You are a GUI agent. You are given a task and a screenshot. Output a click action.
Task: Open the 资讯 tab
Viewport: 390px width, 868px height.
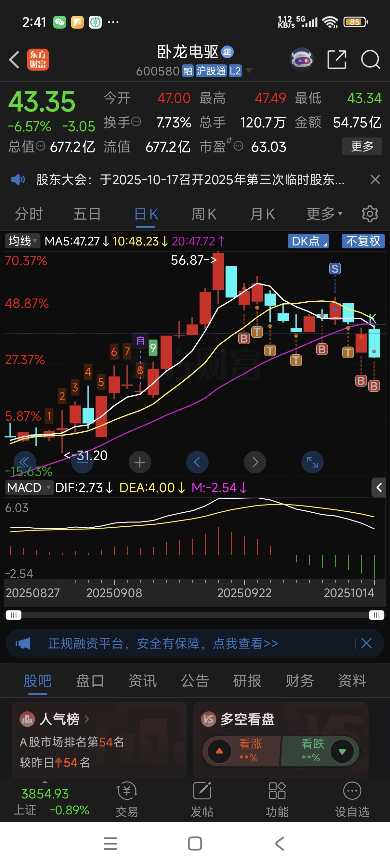(142, 681)
